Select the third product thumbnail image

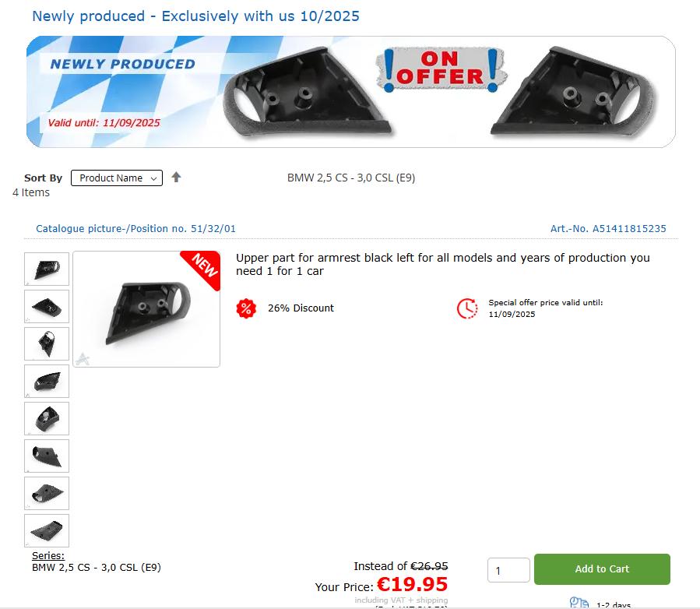(47, 343)
